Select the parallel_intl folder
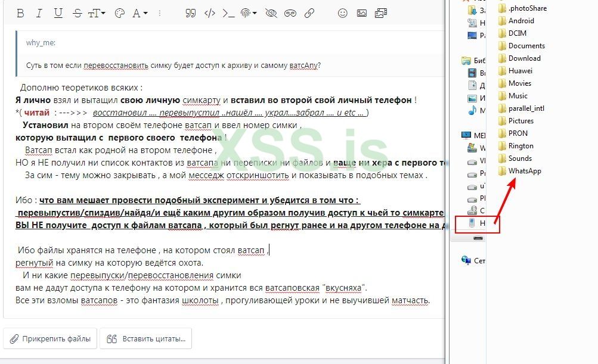This screenshot has width=598, height=364. coord(521,108)
